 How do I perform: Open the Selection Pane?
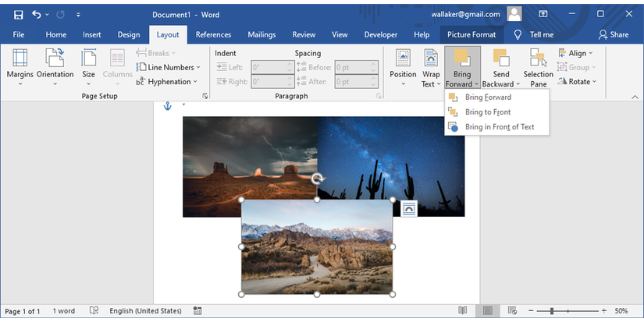tap(538, 67)
